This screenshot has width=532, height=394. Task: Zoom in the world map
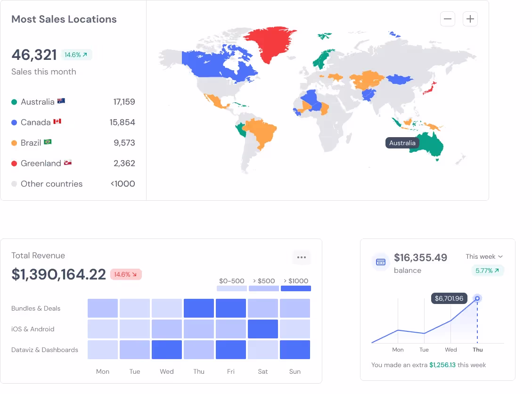pyautogui.click(x=470, y=19)
